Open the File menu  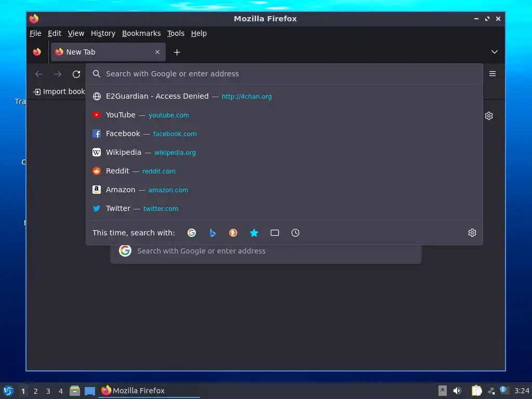point(35,33)
